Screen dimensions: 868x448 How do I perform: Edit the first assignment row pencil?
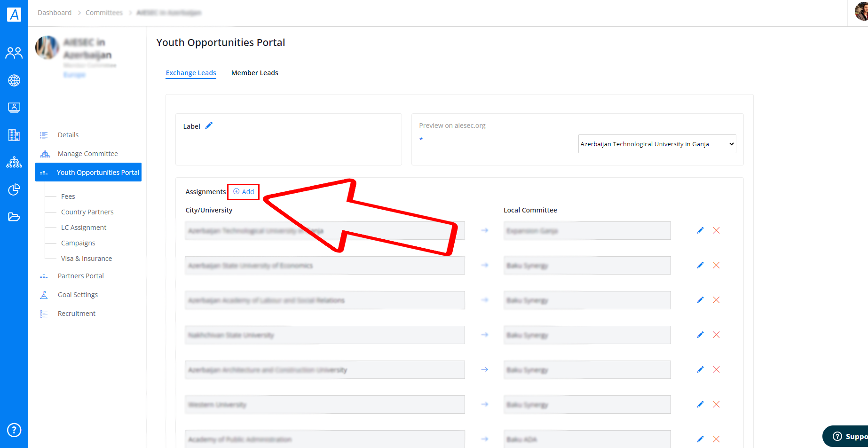(x=700, y=230)
